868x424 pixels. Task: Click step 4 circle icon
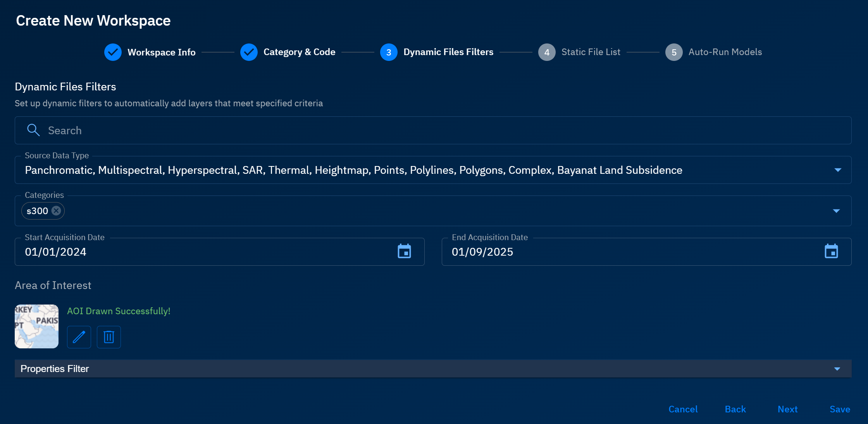click(x=546, y=52)
